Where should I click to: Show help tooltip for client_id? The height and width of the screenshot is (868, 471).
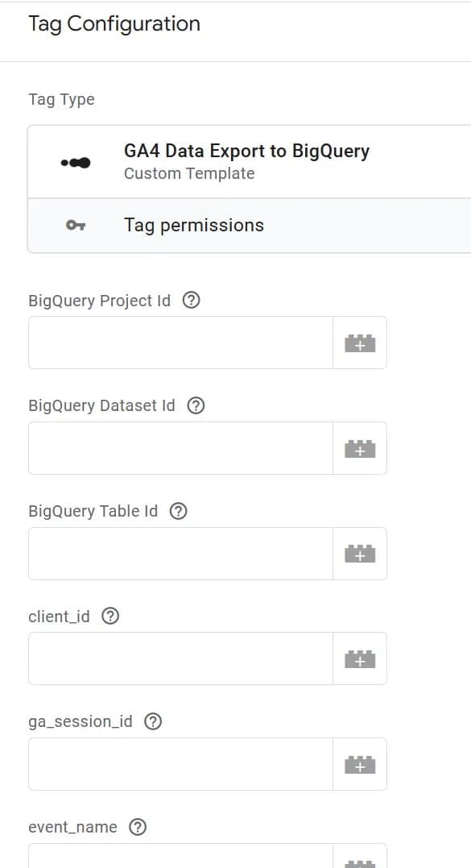[x=110, y=616]
